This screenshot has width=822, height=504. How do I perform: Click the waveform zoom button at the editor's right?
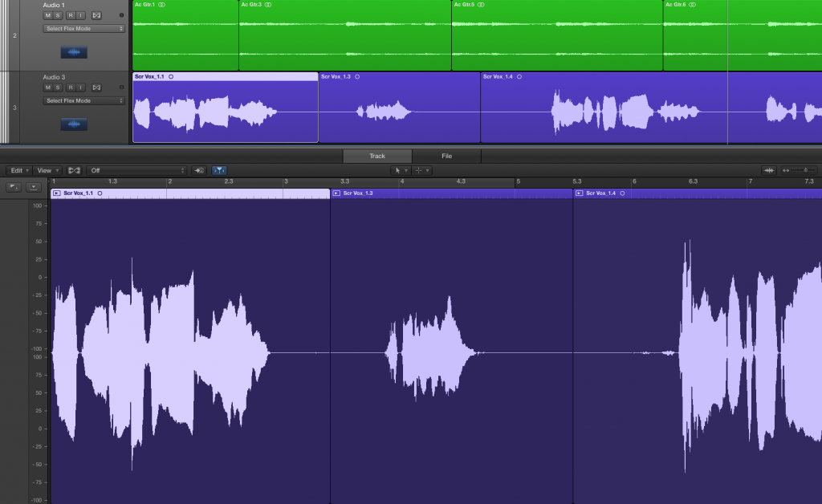point(768,170)
